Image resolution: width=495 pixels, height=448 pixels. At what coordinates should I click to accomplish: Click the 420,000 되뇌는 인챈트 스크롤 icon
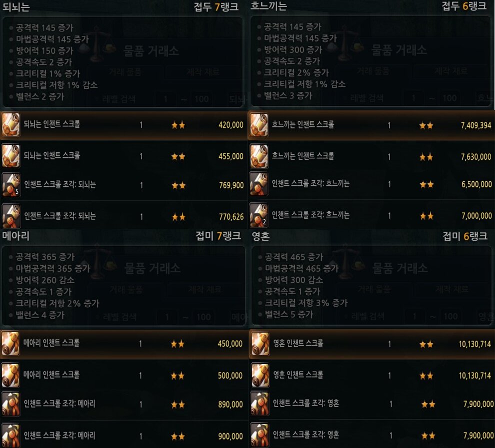coord(10,124)
